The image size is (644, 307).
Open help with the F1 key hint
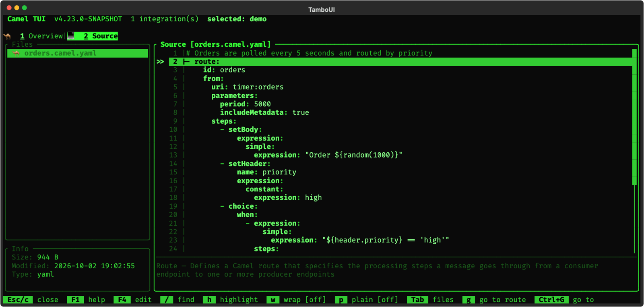(86, 300)
